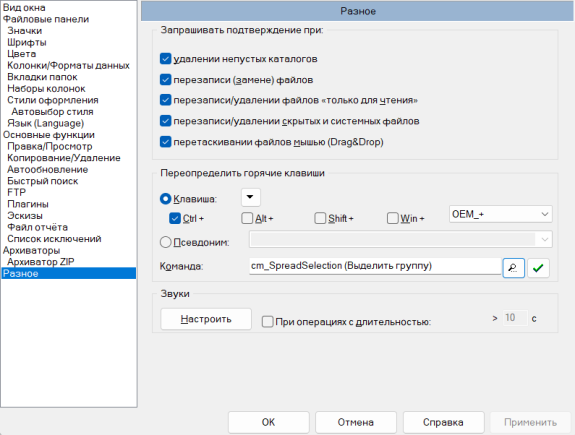Uncheck удалении непустых каталогов confirmation

pyautogui.click(x=165, y=59)
